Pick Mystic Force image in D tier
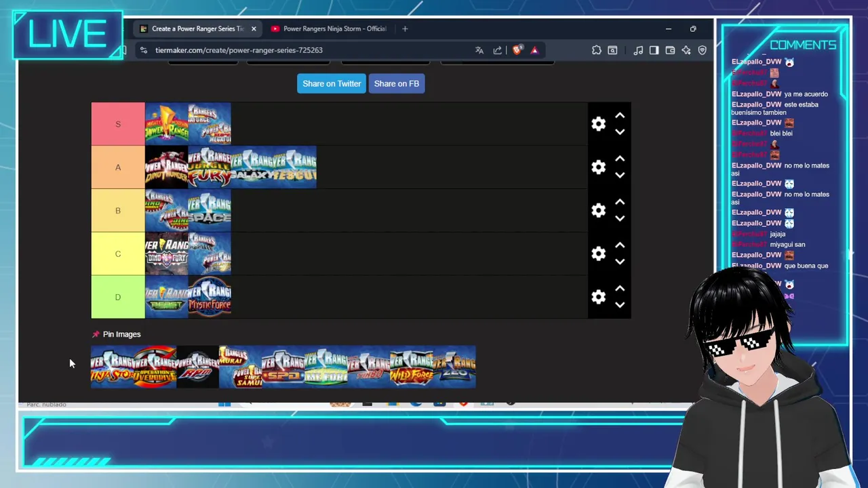 click(210, 298)
